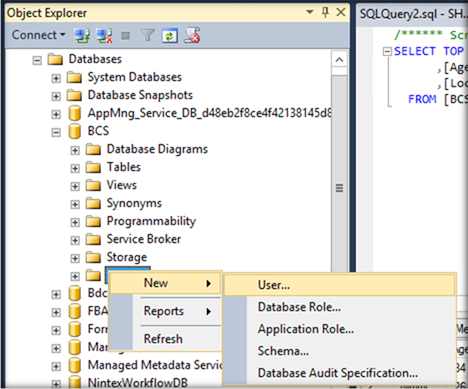Expand the Programmability folder

(x=75, y=222)
